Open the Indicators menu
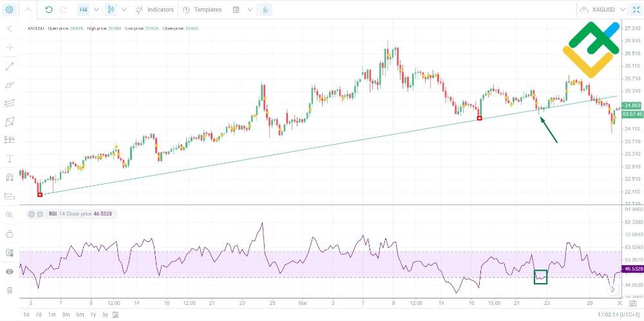The image size is (644, 321). tap(155, 10)
